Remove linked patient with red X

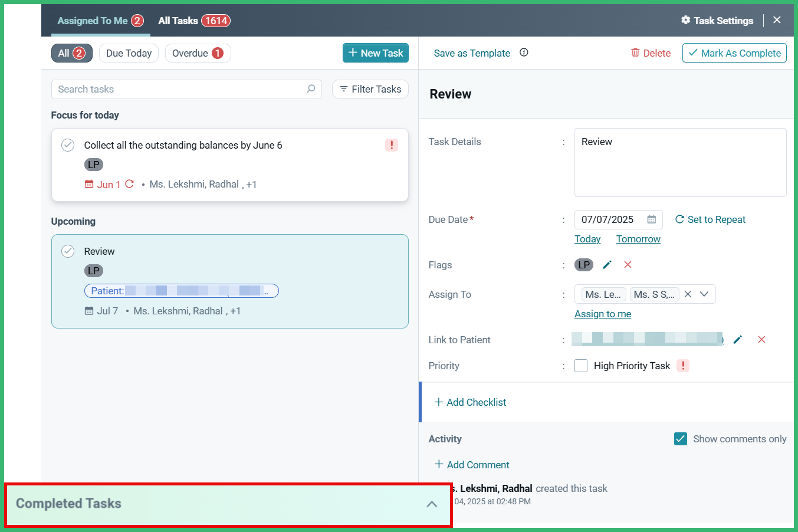(x=761, y=340)
